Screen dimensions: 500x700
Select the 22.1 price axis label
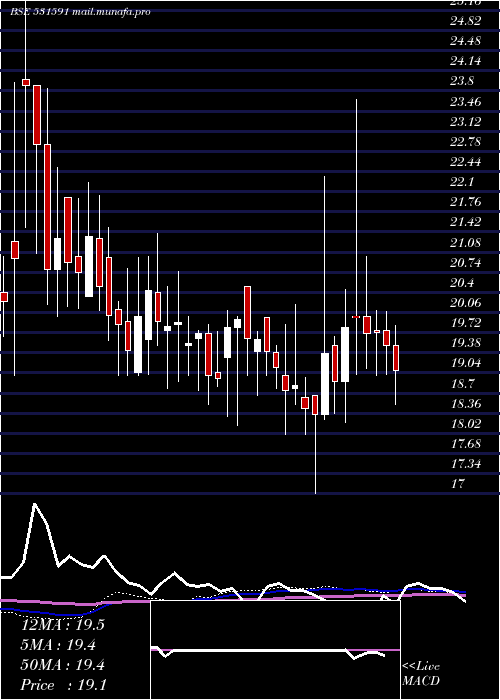462,182
